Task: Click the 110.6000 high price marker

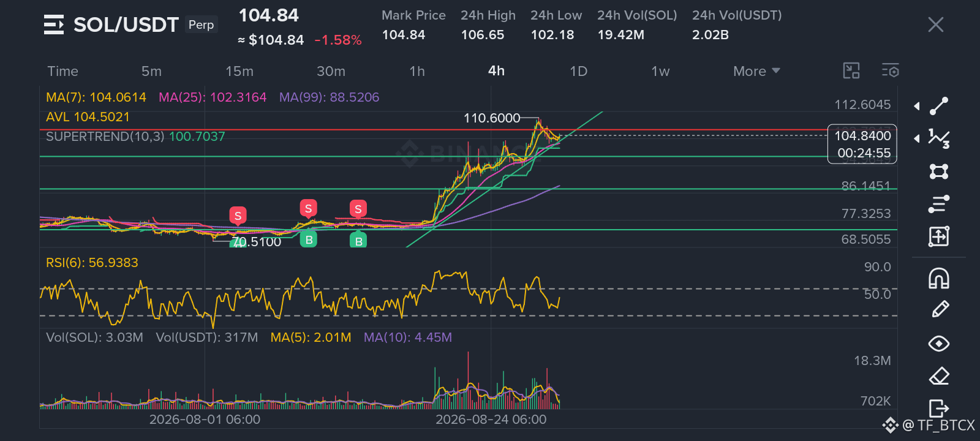Action: coord(492,118)
